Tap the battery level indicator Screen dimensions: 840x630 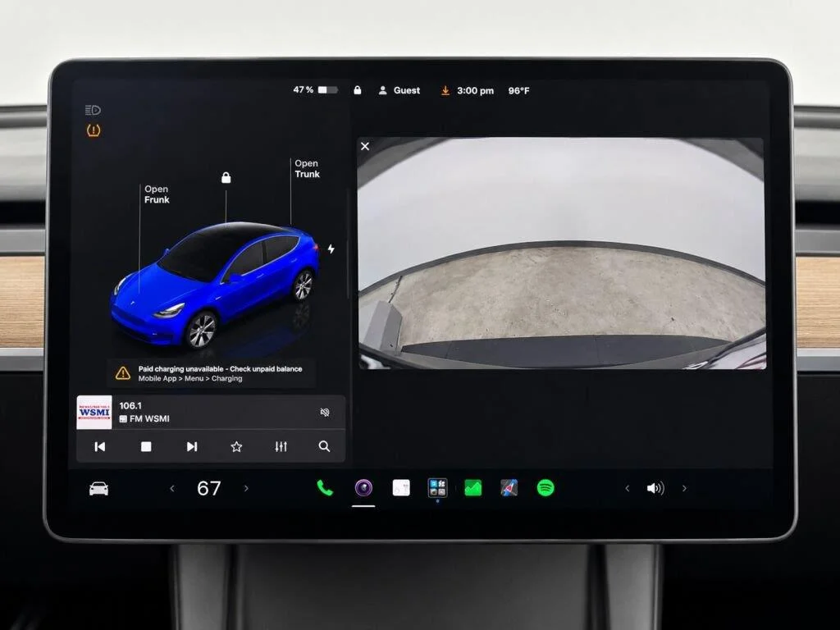click(x=316, y=90)
